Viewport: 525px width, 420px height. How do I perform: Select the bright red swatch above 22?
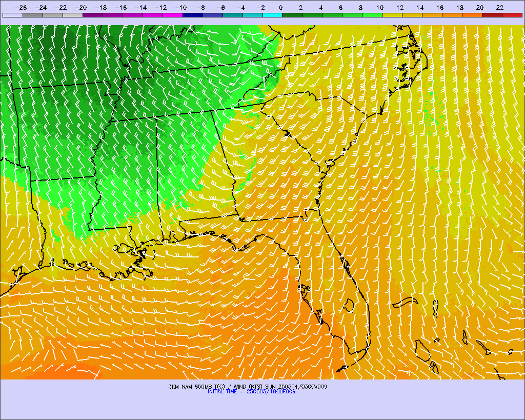512,15
